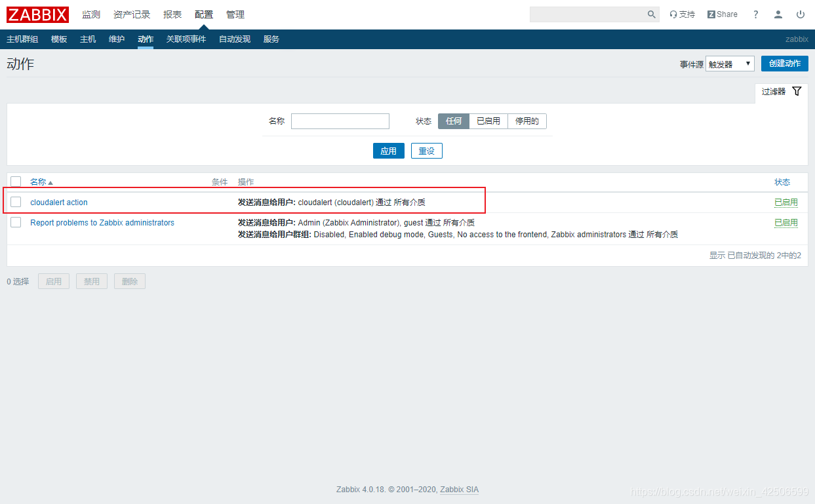
Task: Click the ZABBIX logo
Action: [38, 14]
